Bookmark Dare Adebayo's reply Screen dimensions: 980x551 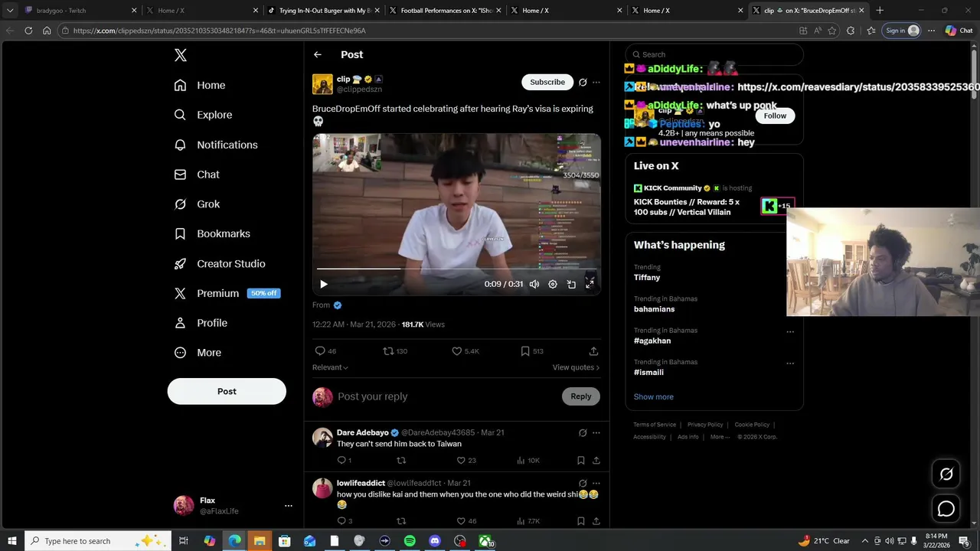581,461
